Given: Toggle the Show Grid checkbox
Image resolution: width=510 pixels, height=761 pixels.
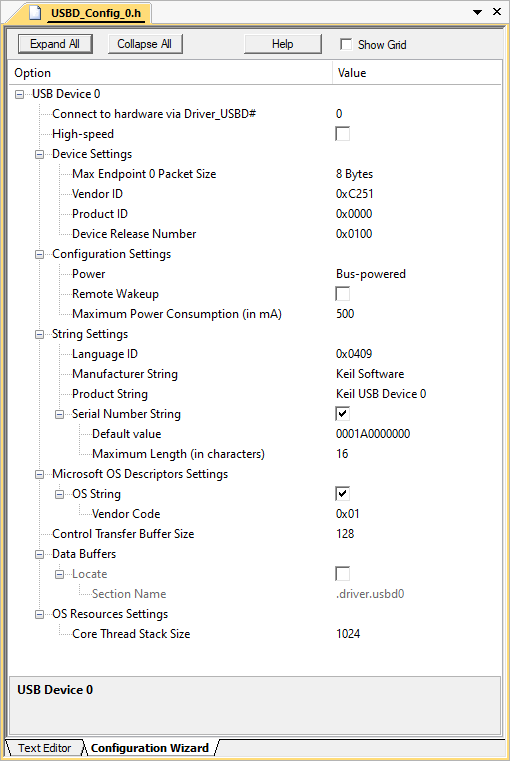Looking at the screenshot, I should click(x=346, y=45).
